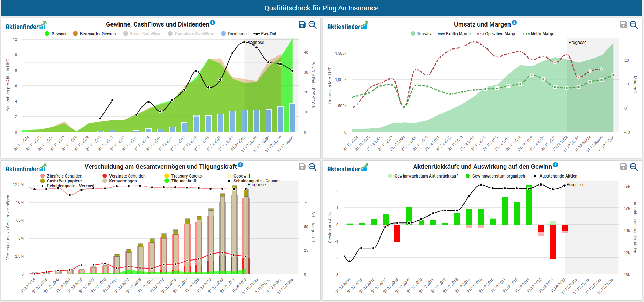Click the green Gewinn legend color dot
The height and width of the screenshot is (302, 644).
47,34
